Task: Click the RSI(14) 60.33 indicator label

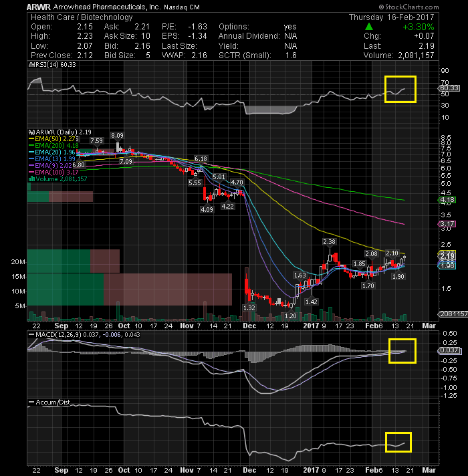Action: tap(52, 65)
